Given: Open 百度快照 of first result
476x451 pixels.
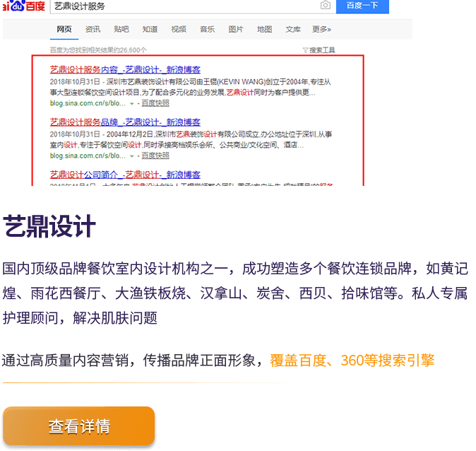Looking at the screenshot, I should point(155,103).
